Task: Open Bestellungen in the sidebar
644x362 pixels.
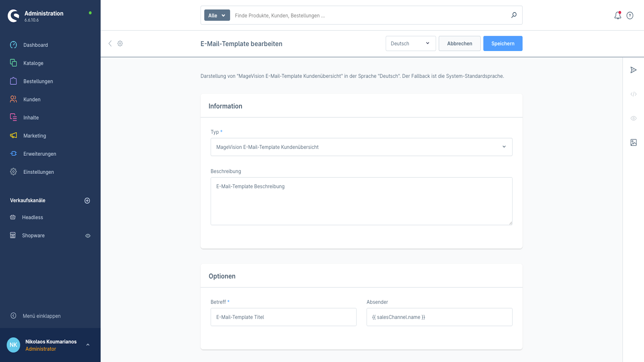Action: tap(38, 81)
